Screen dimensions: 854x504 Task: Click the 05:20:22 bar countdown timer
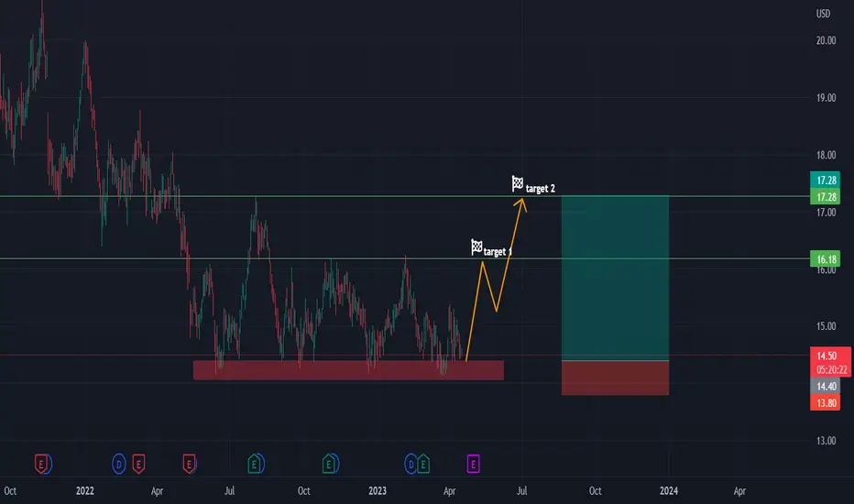coord(832,370)
